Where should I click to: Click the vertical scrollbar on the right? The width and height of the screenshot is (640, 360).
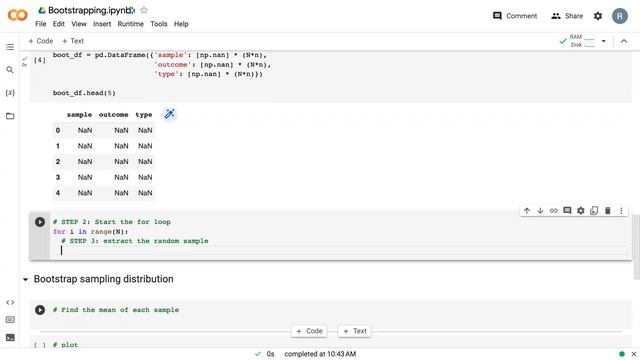[636, 247]
